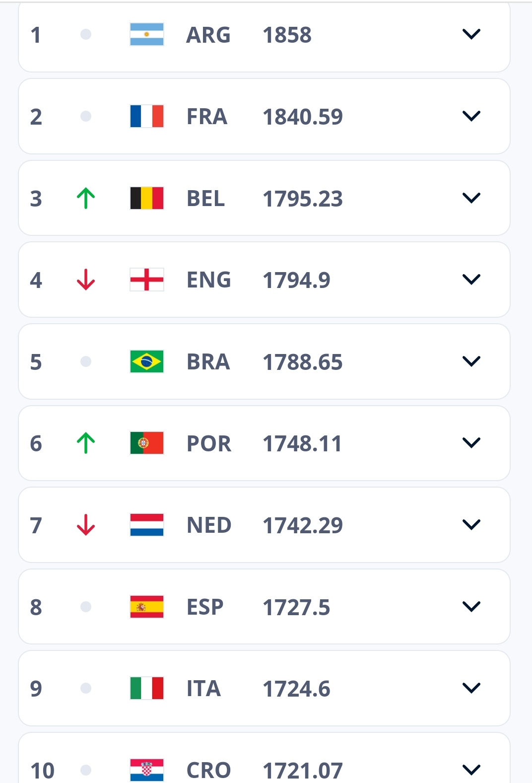Expand the BRA row details chevron
The image size is (532, 783).
[471, 361]
